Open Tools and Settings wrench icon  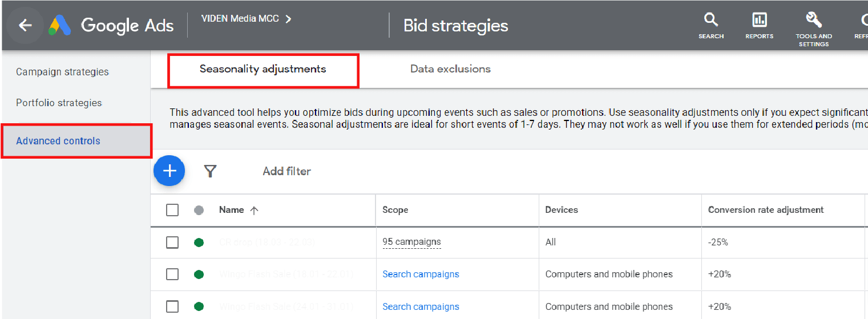tap(813, 21)
